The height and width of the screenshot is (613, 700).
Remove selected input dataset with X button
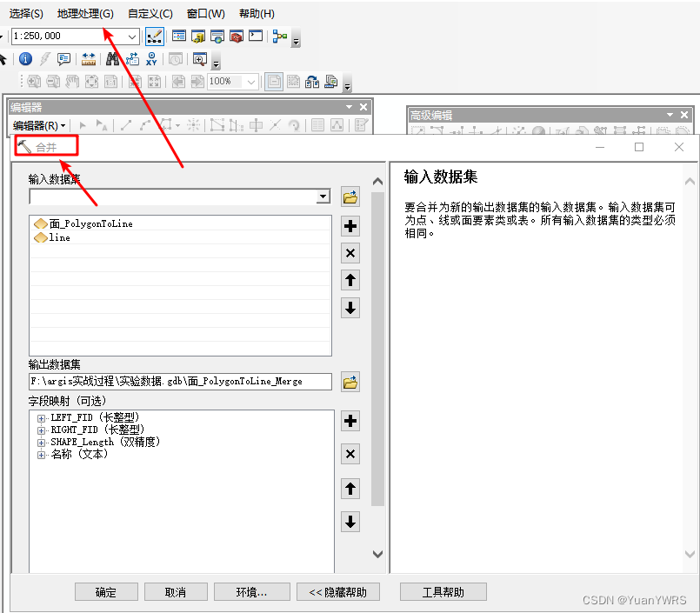click(x=350, y=253)
